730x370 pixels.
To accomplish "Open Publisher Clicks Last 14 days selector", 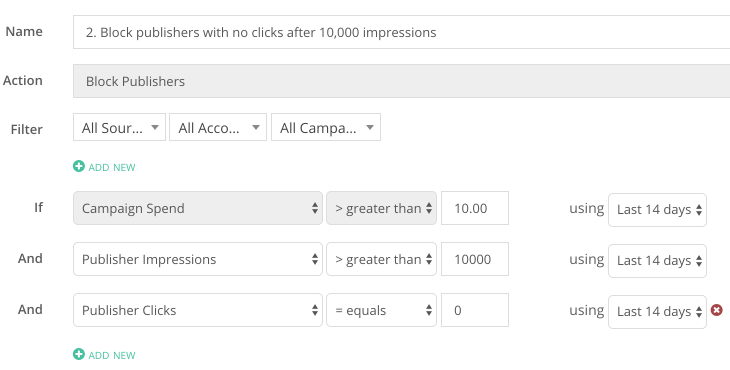I will coord(657,312).
